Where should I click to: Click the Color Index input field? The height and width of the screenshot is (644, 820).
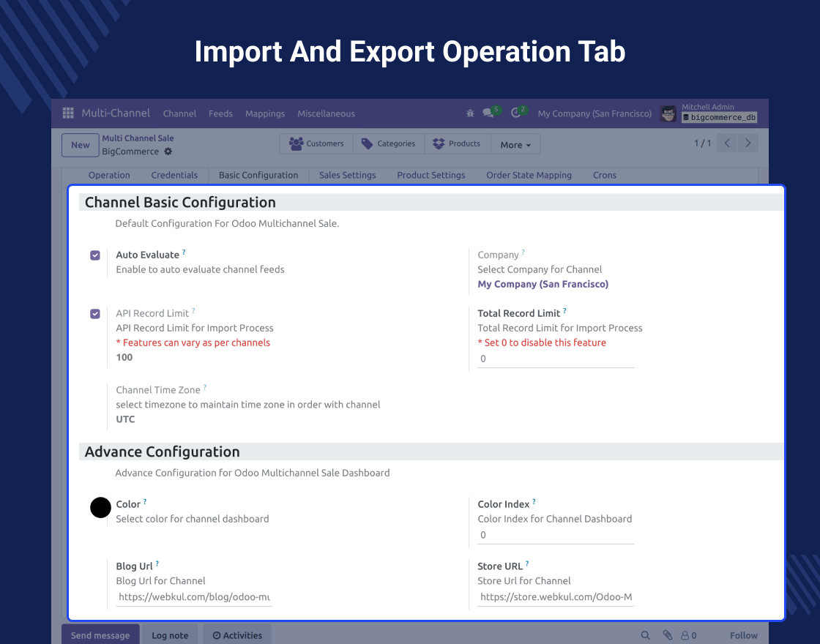(556, 535)
